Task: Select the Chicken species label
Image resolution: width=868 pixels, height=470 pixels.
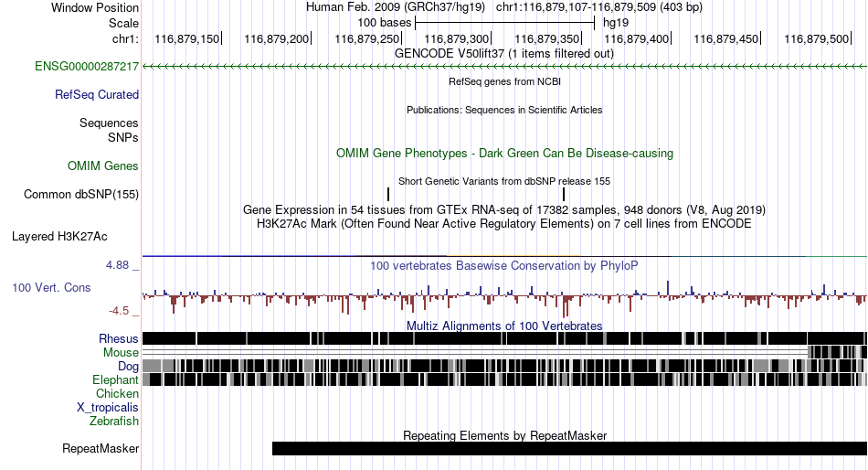Action: (117, 393)
